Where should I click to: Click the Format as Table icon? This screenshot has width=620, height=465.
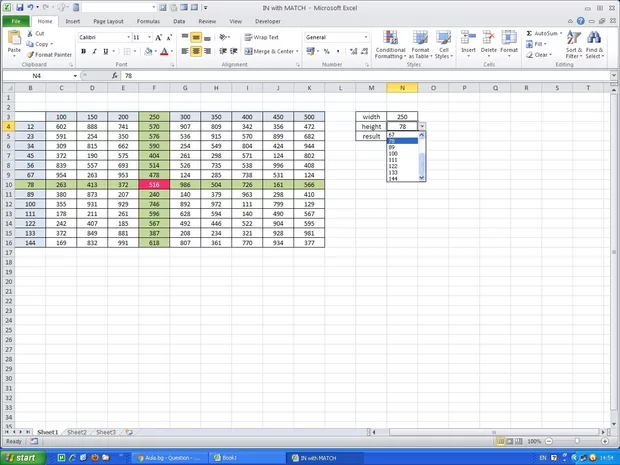(x=420, y=44)
